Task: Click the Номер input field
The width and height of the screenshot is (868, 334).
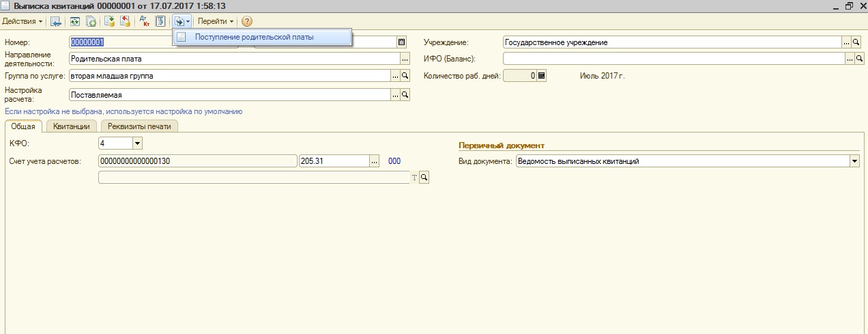Action: [x=154, y=42]
